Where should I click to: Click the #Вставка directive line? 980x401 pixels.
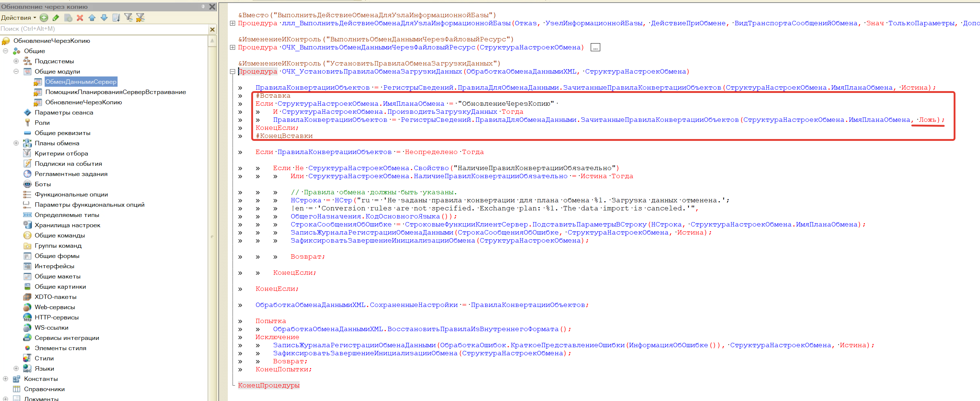pyautogui.click(x=273, y=96)
